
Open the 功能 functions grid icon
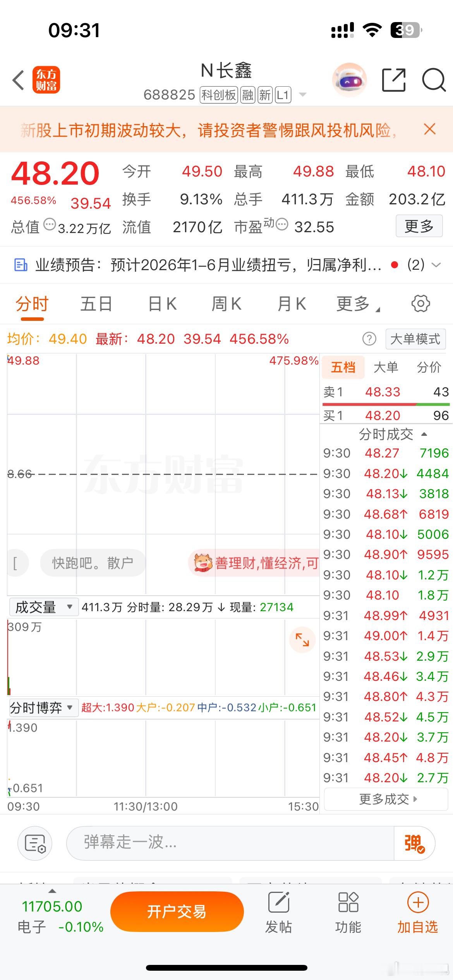click(x=348, y=902)
